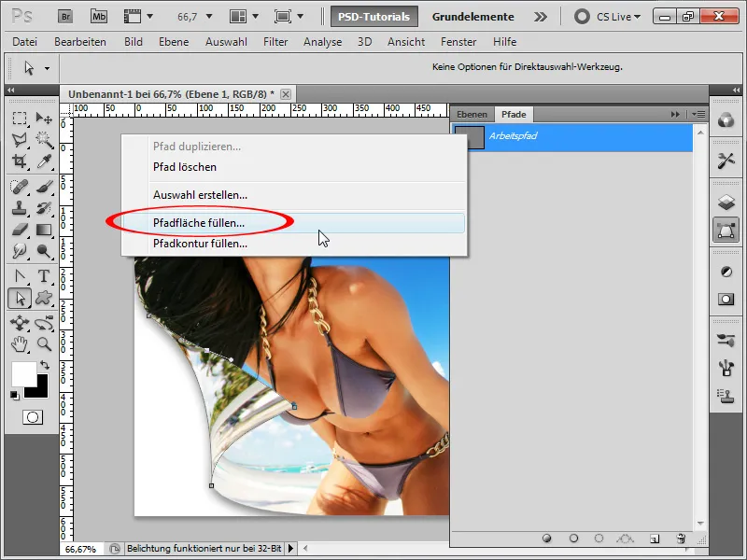Choose Pfadfläche füllen from context menu

pyautogui.click(x=293, y=223)
